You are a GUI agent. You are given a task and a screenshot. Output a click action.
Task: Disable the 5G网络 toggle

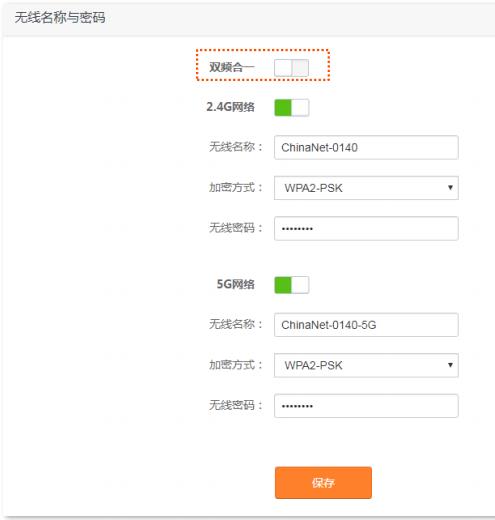pyautogui.click(x=292, y=285)
